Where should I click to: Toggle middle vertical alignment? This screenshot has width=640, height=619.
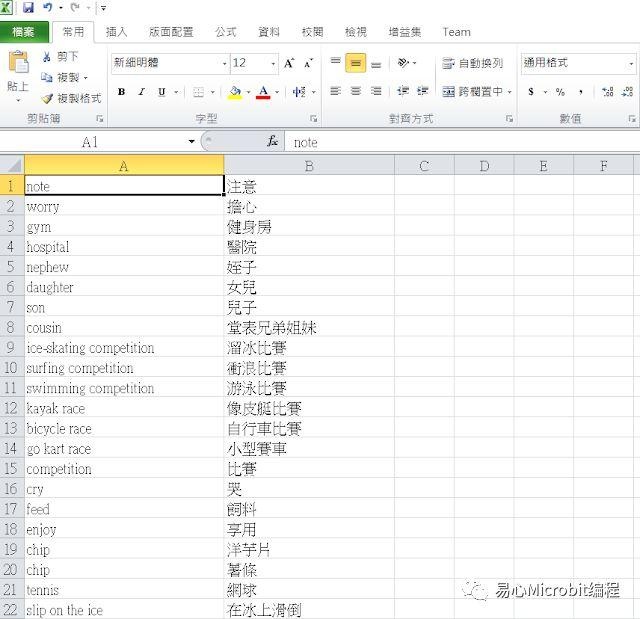tap(356, 63)
